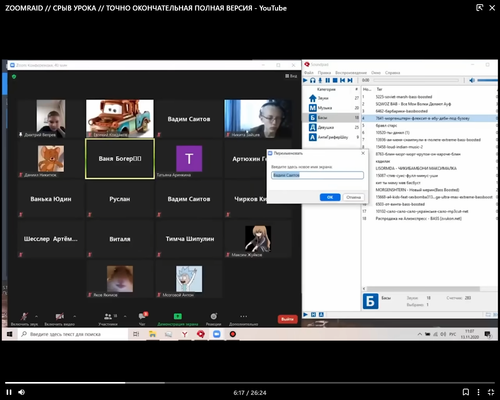Image resolution: width=500 pixels, height=400 pixels.
Task: Select the highlighted row 4 sound
Action: [x=430, y=118]
